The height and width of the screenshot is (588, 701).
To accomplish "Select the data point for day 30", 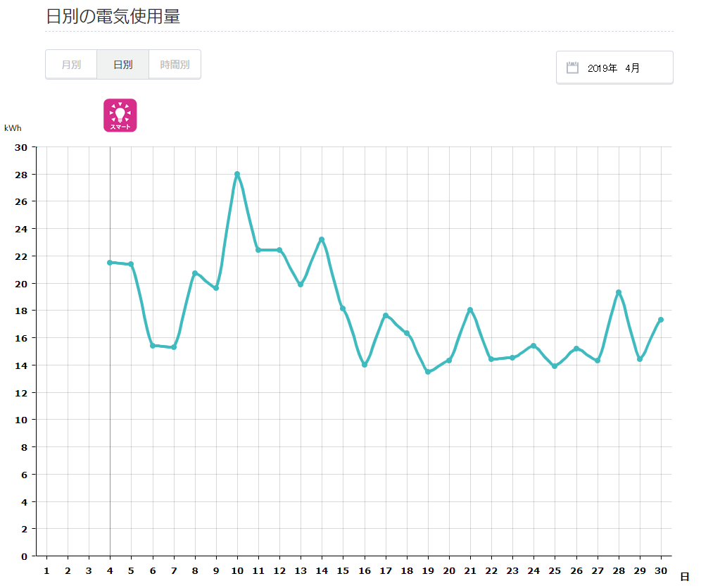I will click(x=661, y=320).
